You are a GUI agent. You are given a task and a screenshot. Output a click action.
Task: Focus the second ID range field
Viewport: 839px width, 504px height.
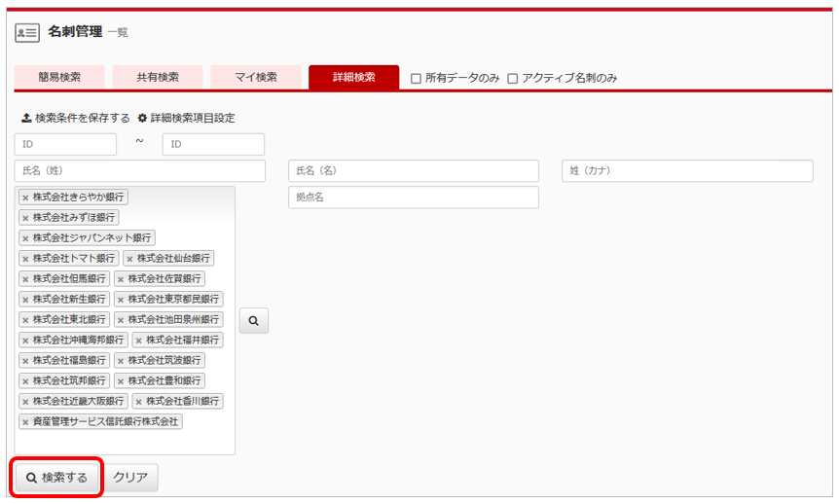click(x=213, y=144)
